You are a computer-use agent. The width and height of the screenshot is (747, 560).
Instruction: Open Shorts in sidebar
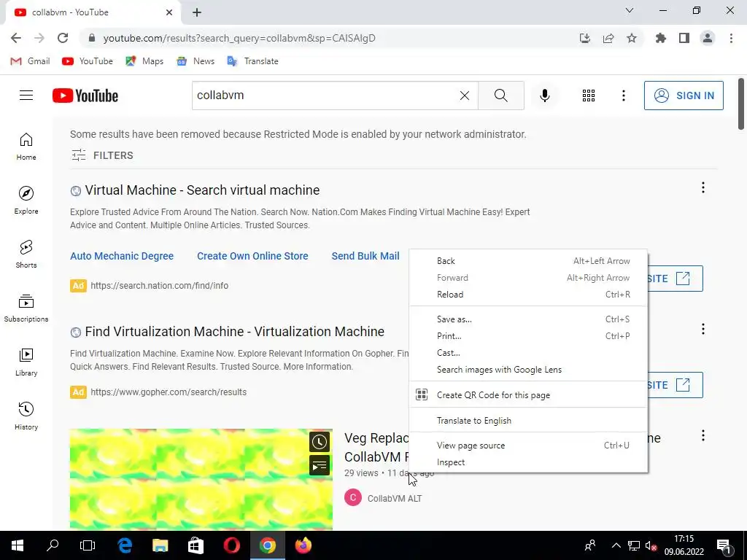tap(26, 254)
